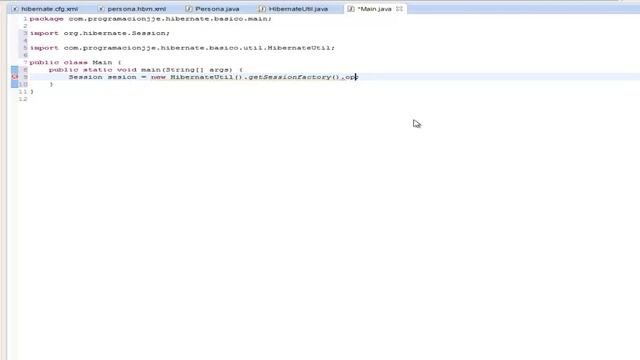Click the XML file icon on hibernate.cfg.xml tab
The width and height of the screenshot is (640, 360).
(x=15, y=9)
